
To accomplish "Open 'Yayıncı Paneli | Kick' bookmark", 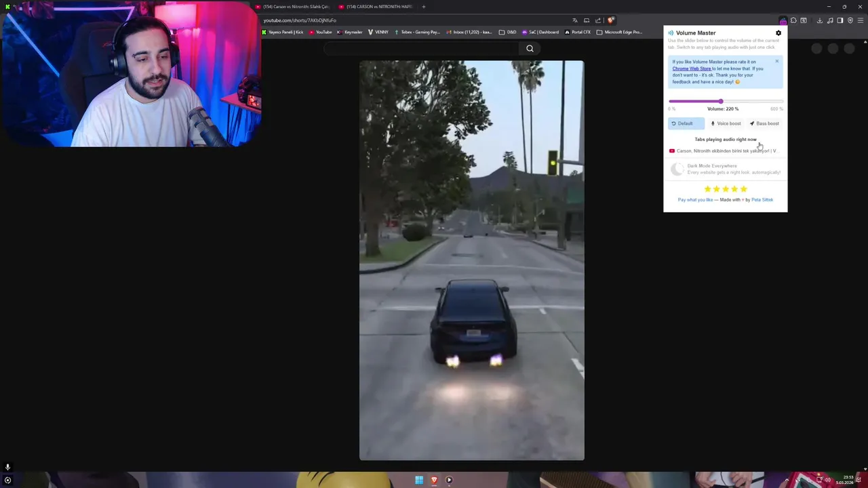I will (x=283, y=32).
